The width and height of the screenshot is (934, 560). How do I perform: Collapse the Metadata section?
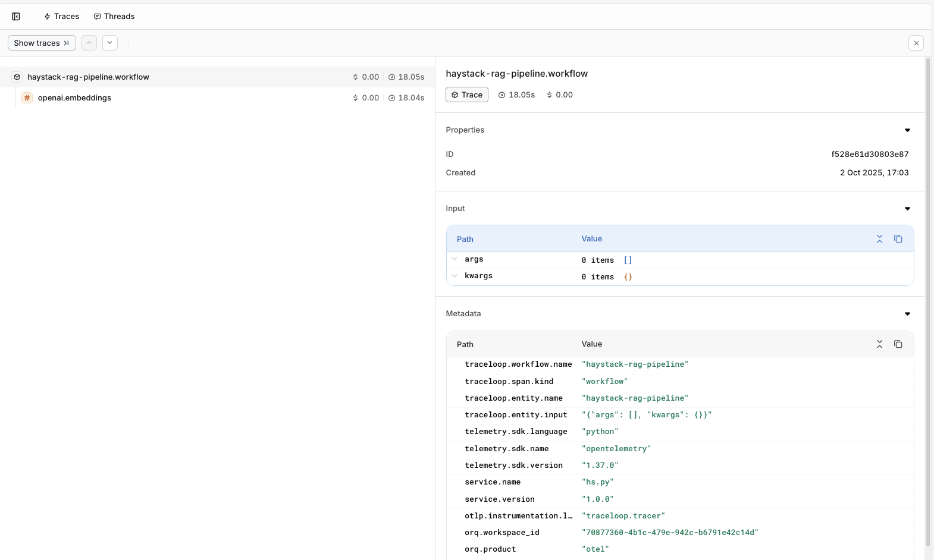click(907, 314)
